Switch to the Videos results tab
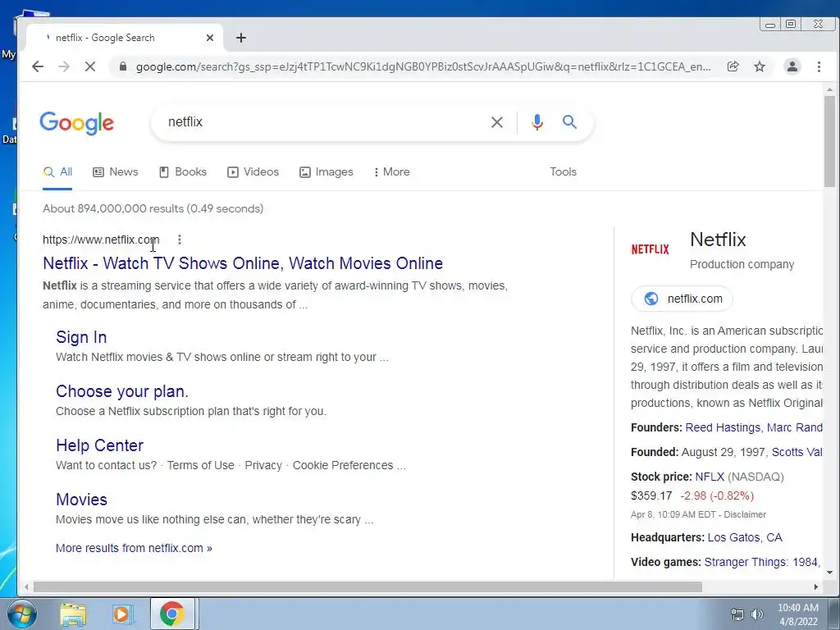The image size is (840, 630). (253, 172)
